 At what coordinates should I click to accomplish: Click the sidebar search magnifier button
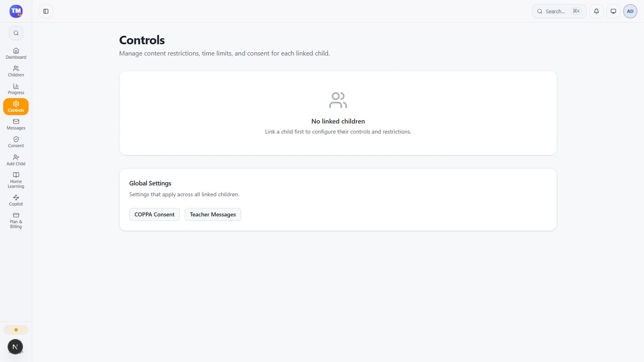pyautogui.click(x=16, y=33)
